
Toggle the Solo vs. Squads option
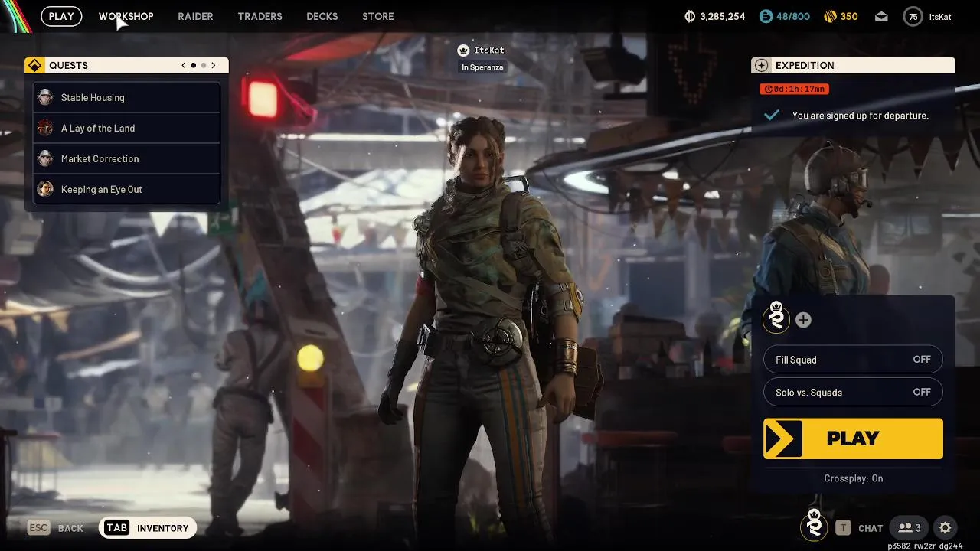coord(853,393)
